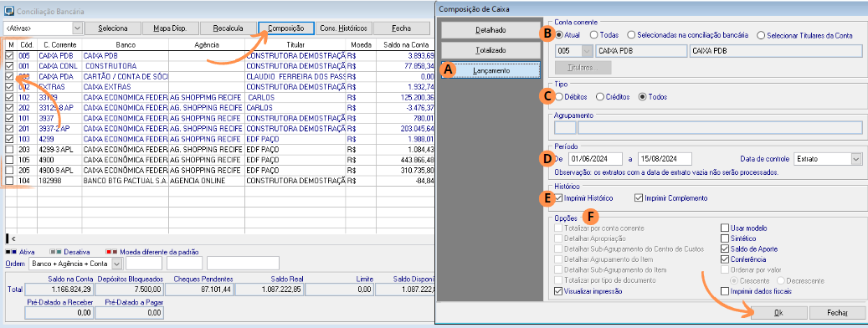Select the Todos tipo radio button
The width and height of the screenshot is (868, 328).
(643, 97)
